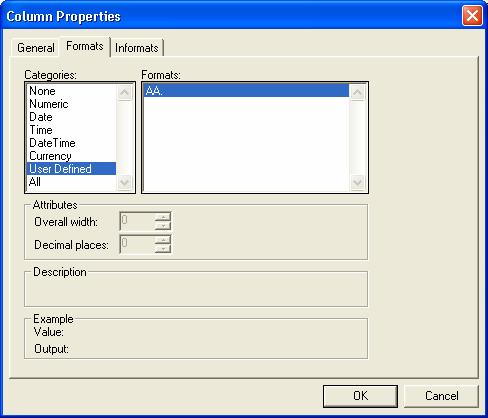
Task: Select the Formats tab
Action: (x=85, y=46)
